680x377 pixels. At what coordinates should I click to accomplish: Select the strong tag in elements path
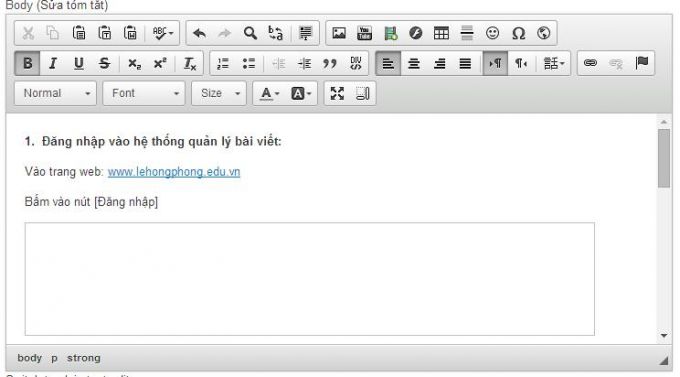(84, 358)
